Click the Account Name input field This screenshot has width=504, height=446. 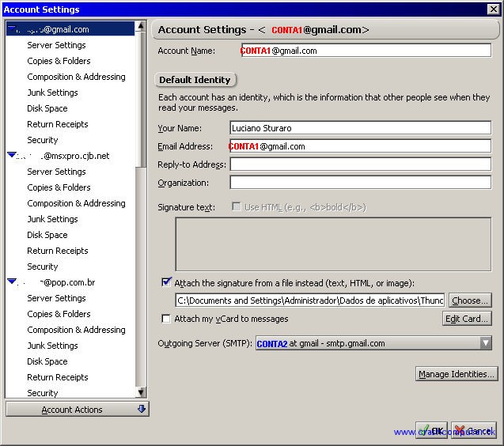coord(366,51)
